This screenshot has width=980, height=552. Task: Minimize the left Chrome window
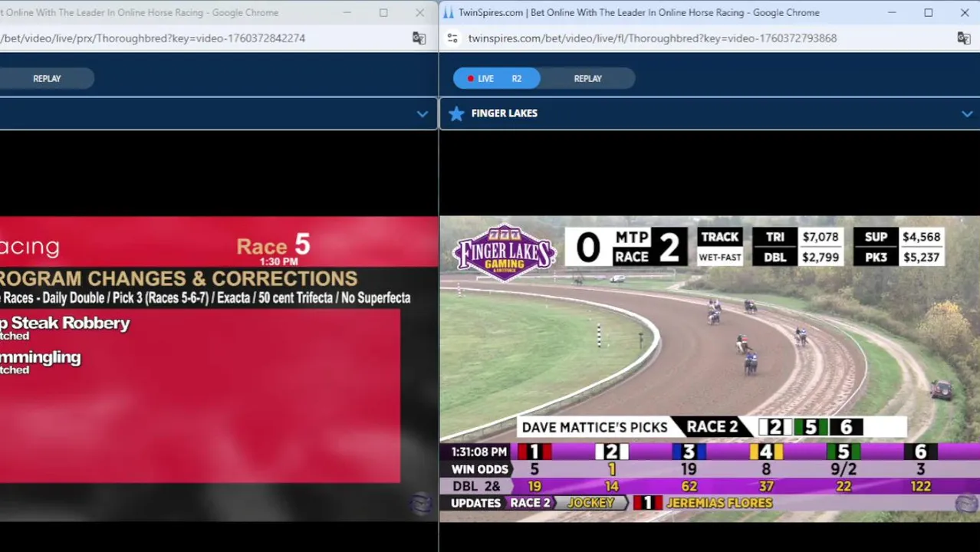point(347,12)
